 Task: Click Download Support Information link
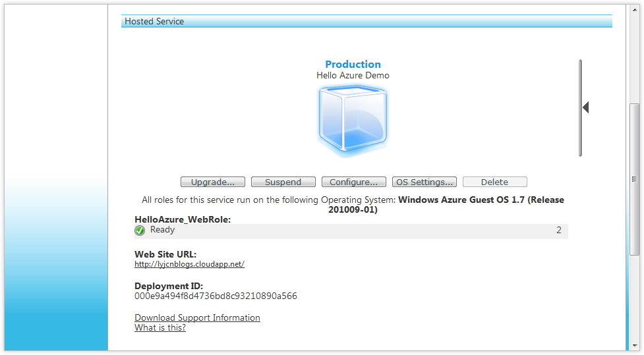click(x=197, y=317)
